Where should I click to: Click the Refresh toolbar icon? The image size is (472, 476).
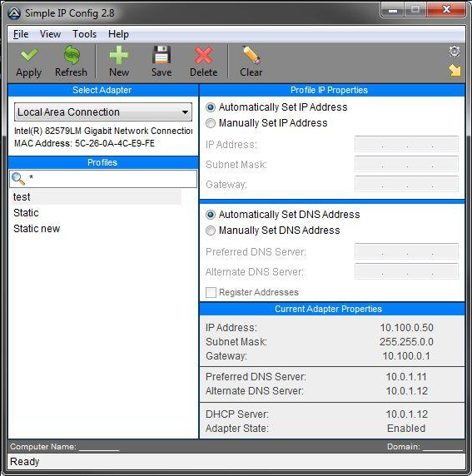pos(72,55)
